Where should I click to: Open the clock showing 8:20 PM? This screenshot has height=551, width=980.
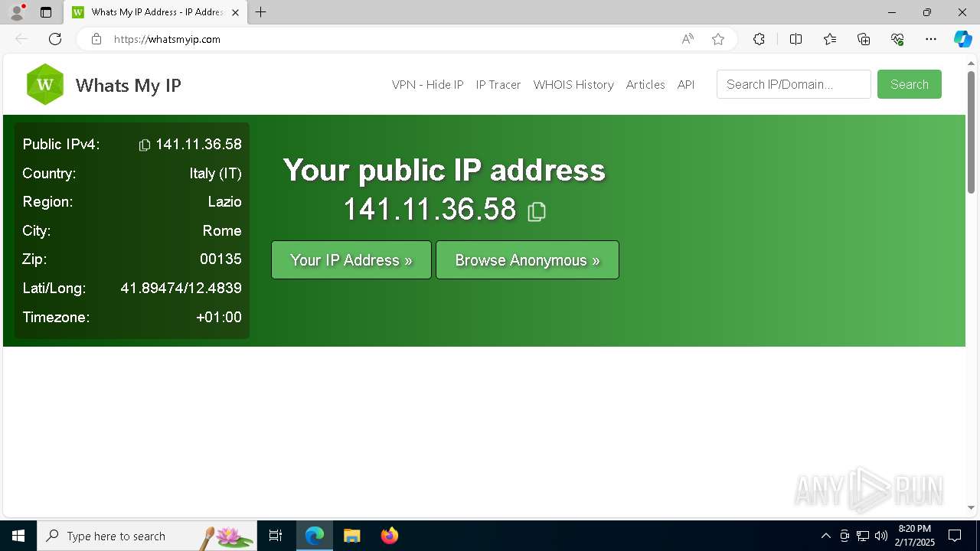915,536
